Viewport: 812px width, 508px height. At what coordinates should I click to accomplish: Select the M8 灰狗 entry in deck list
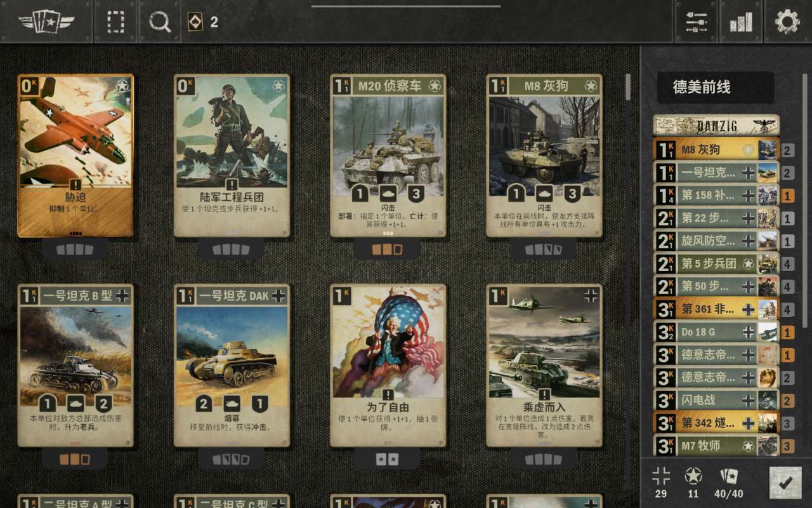tap(716, 150)
